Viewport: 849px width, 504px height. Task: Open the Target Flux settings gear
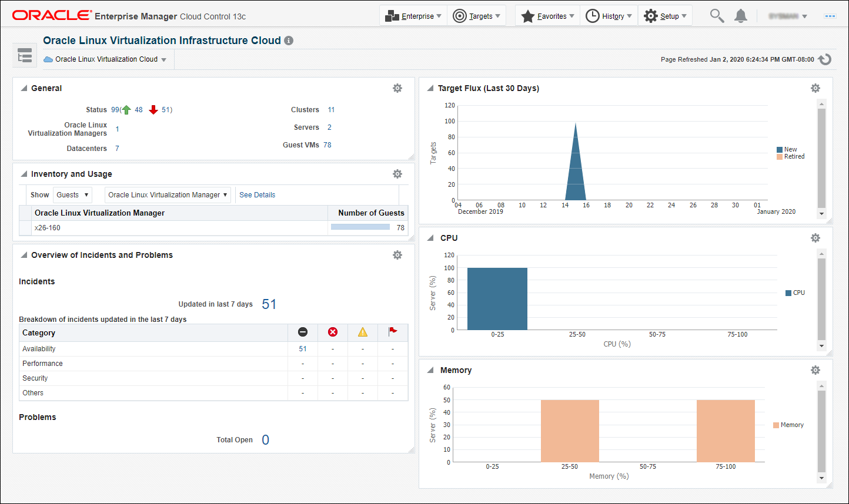coord(815,88)
